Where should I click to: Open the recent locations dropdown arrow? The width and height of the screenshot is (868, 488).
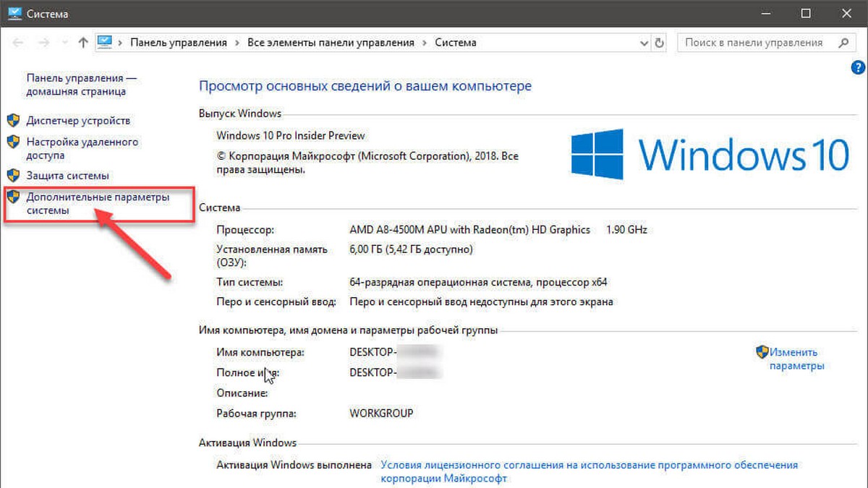point(64,43)
